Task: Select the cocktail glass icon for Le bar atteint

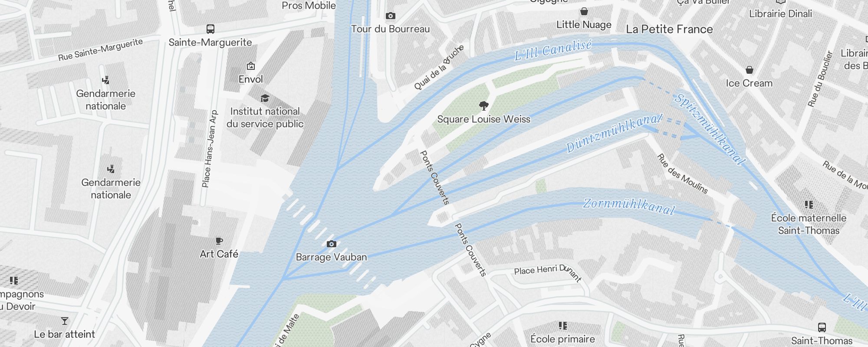Action: point(65,321)
